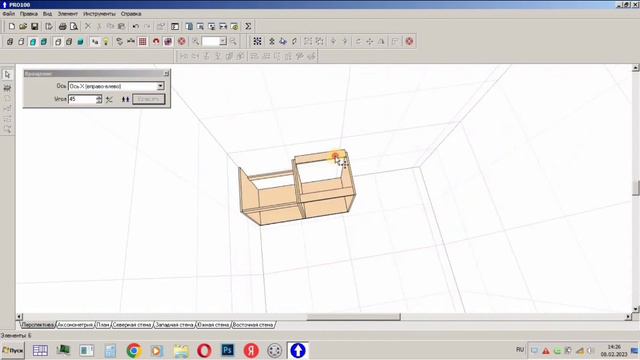Screen dimensions: 640x360
Task: Click the vertical scrollbar thumb
Action: [636, 188]
